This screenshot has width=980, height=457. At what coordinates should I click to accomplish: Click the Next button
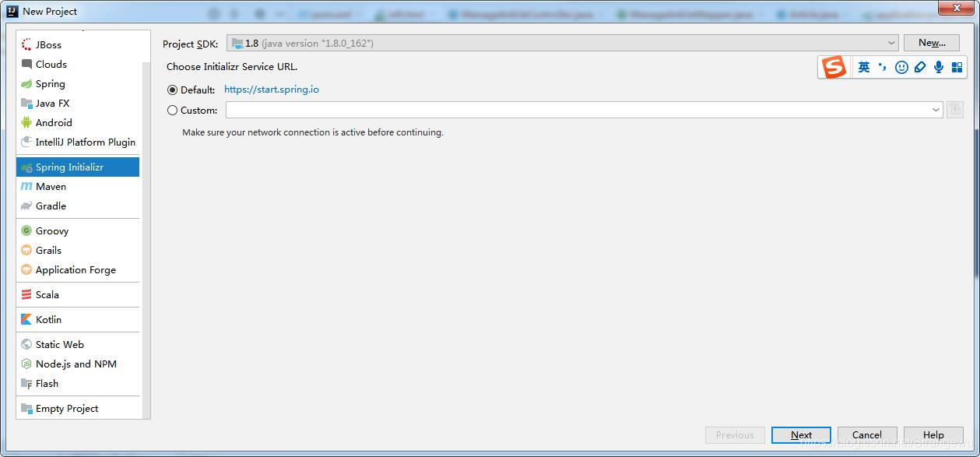click(801, 435)
